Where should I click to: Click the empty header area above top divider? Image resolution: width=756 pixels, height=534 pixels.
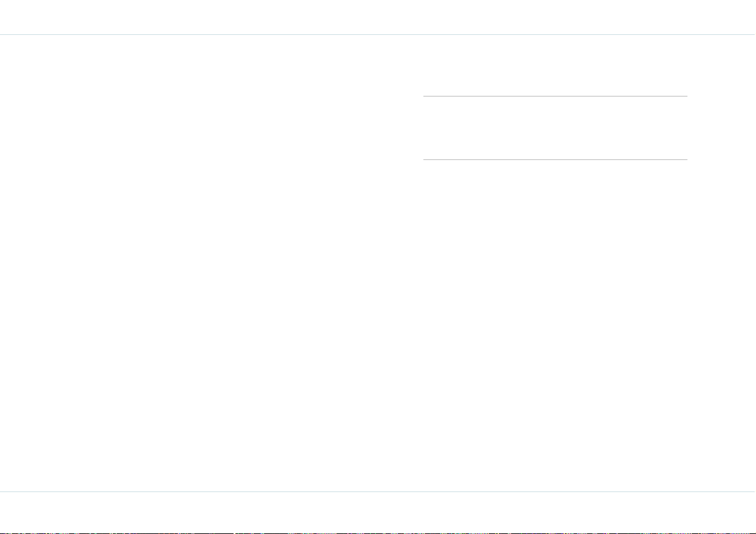378,17
